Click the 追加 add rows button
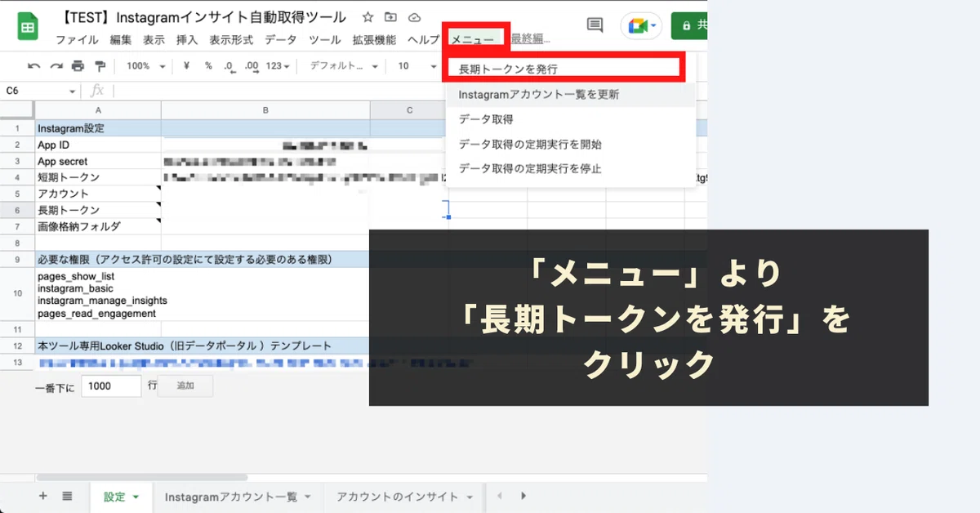This screenshot has height=513, width=980. coord(185,386)
